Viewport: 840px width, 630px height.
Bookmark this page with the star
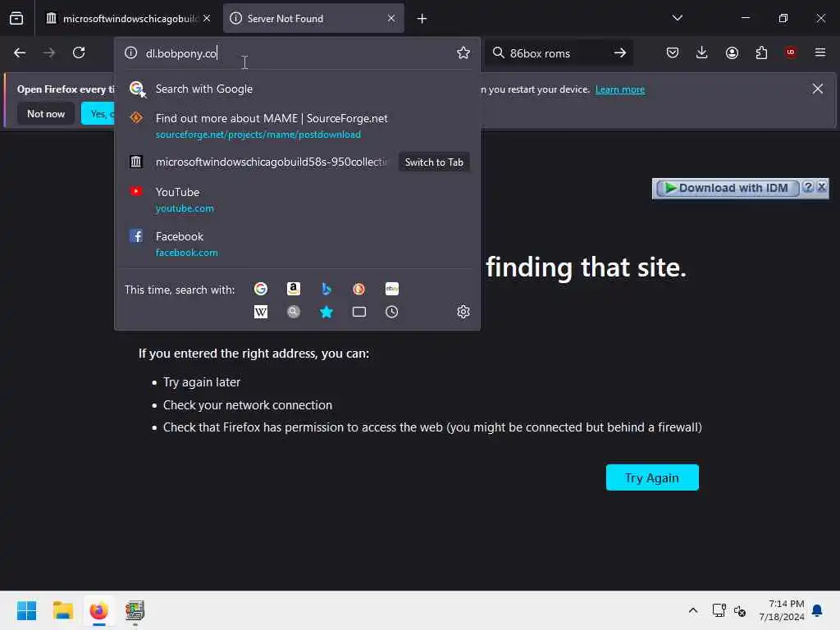pos(463,52)
